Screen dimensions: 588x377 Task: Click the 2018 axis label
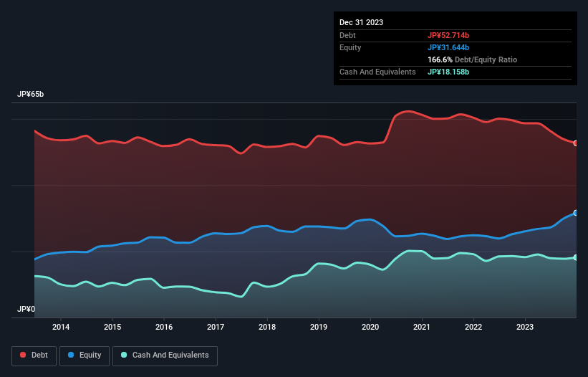(267, 327)
